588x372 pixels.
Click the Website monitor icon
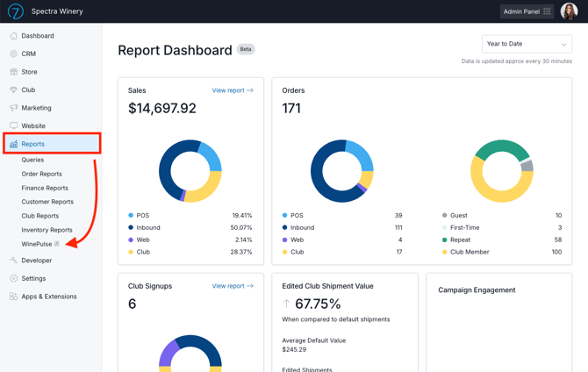pyautogui.click(x=13, y=125)
